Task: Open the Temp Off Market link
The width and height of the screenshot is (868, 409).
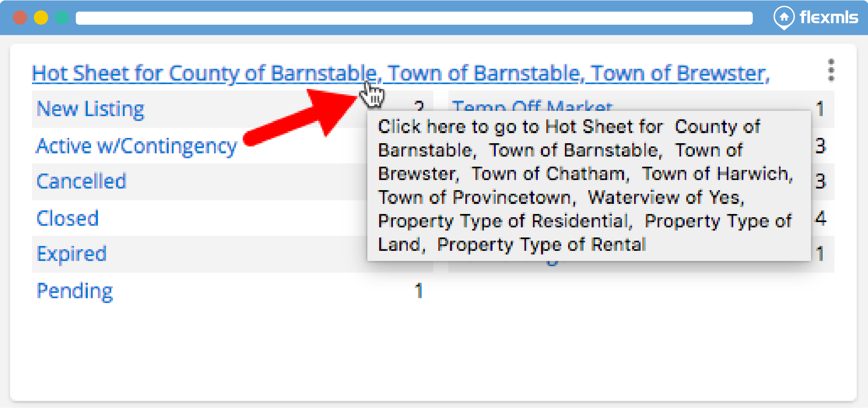Action: [x=532, y=105]
